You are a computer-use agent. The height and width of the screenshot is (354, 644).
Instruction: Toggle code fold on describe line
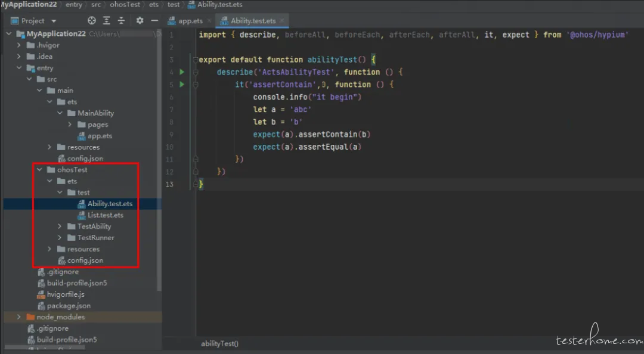coord(196,72)
